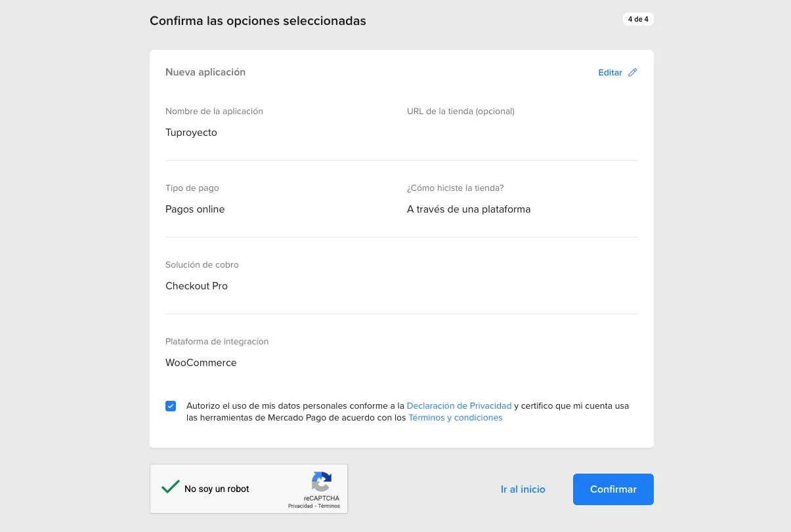Click the WooCommerce platform value
791x532 pixels.
tap(201, 363)
